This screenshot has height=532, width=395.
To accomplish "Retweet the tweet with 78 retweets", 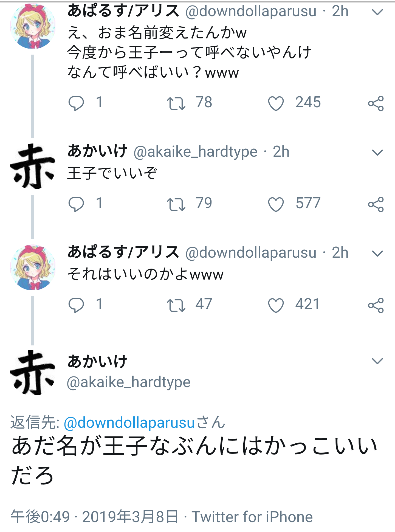I will pyautogui.click(x=176, y=103).
